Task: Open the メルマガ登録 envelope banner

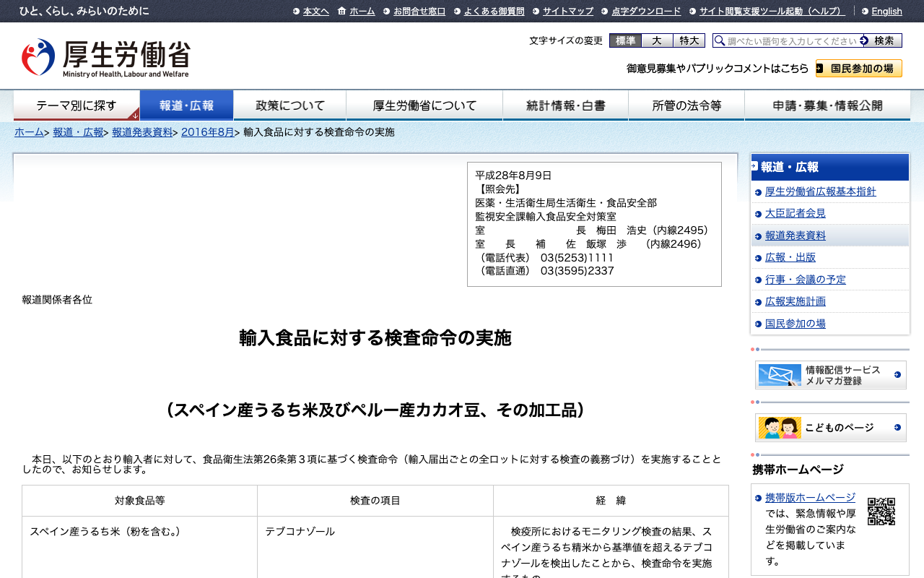Action: [x=830, y=375]
